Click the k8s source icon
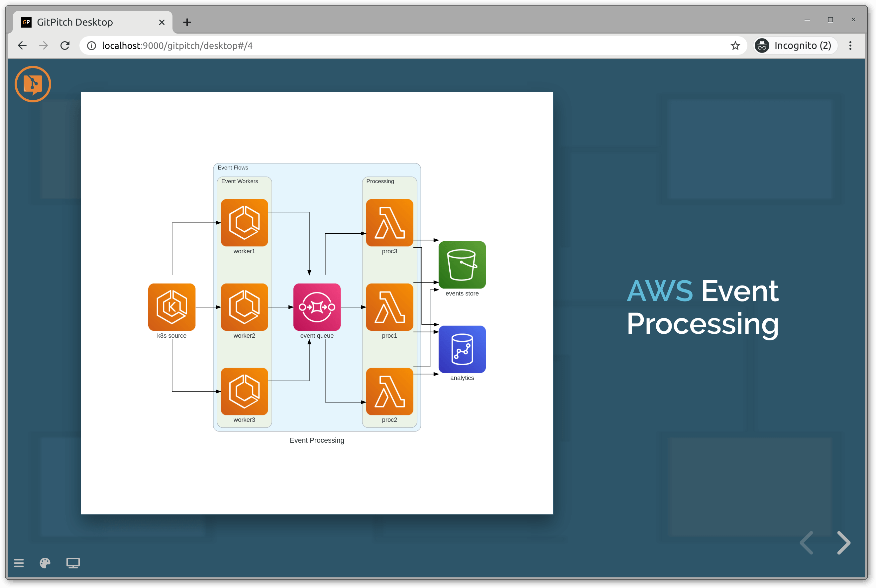The width and height of the screenshot is (876, 588). click(x=172, y=307)
